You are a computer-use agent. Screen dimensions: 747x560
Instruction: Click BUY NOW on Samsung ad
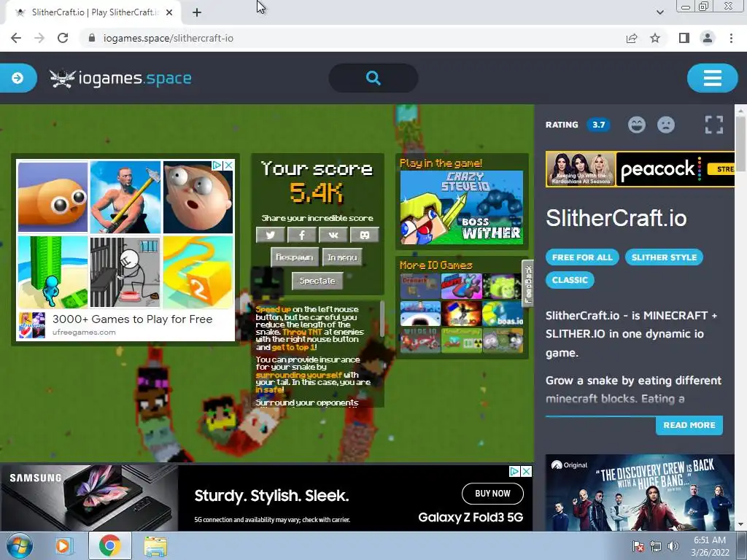coord(492,494)
